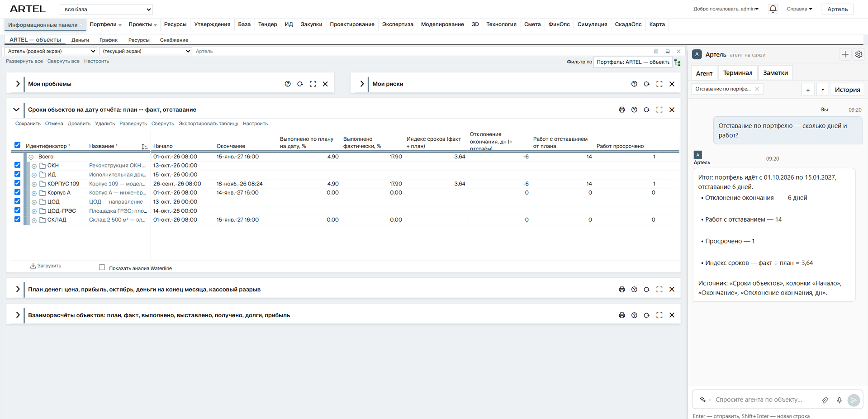Uncheck the ОКН row checkbox

[17, 165]
